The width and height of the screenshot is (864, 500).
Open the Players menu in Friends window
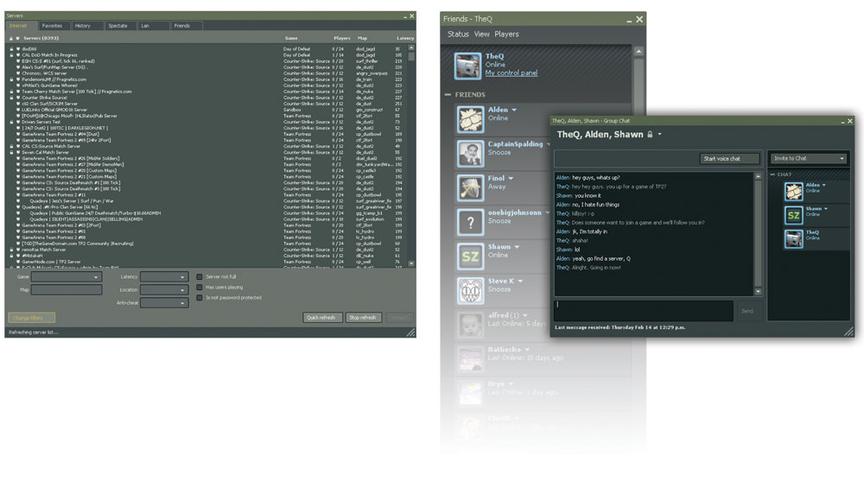click(x=506, y=34)
